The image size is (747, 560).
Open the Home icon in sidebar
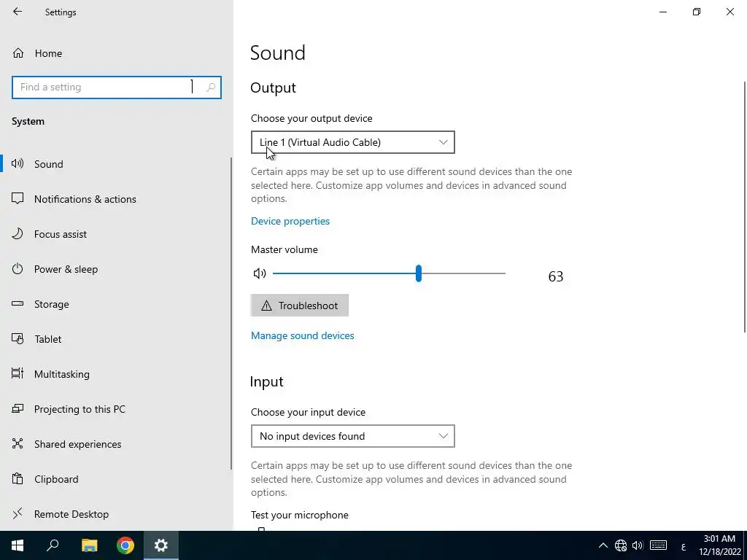pos(18,52)
